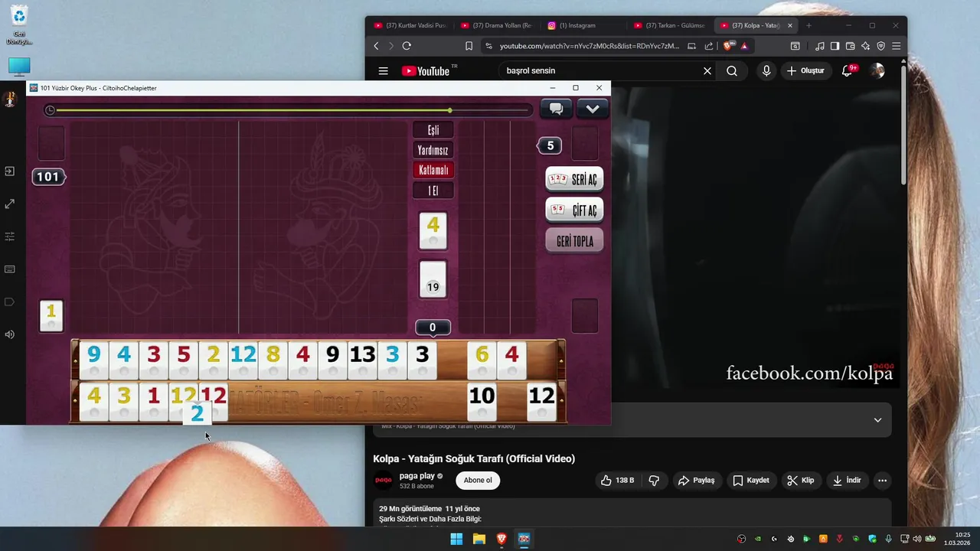Reload the YouTube page
This screenshot has width=980, height=551.
(x=407, y=46)
